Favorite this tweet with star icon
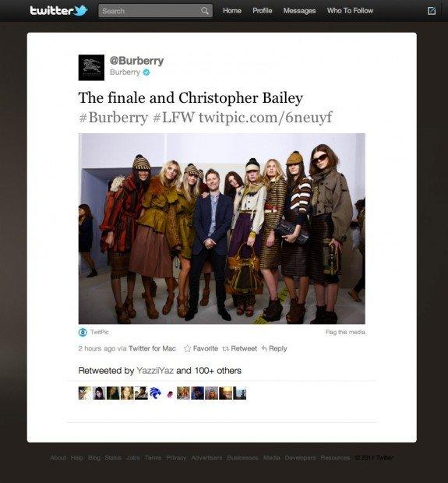 click(x=200, y=348)
